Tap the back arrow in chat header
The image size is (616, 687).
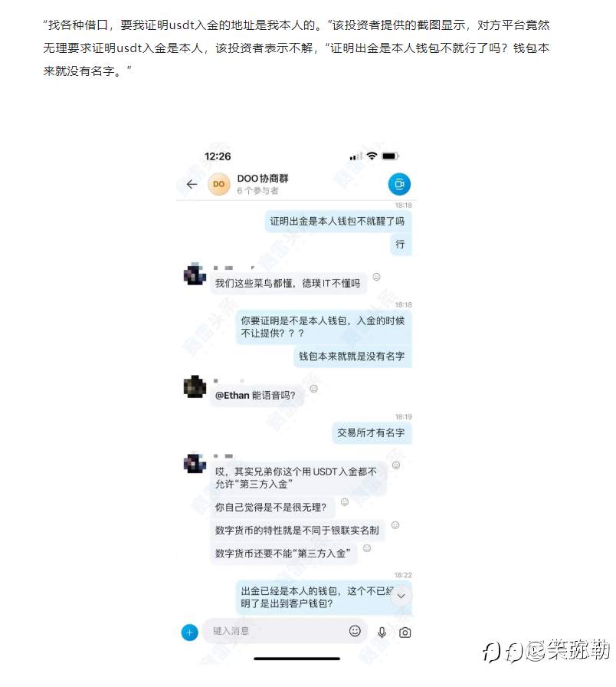point(192,185)
